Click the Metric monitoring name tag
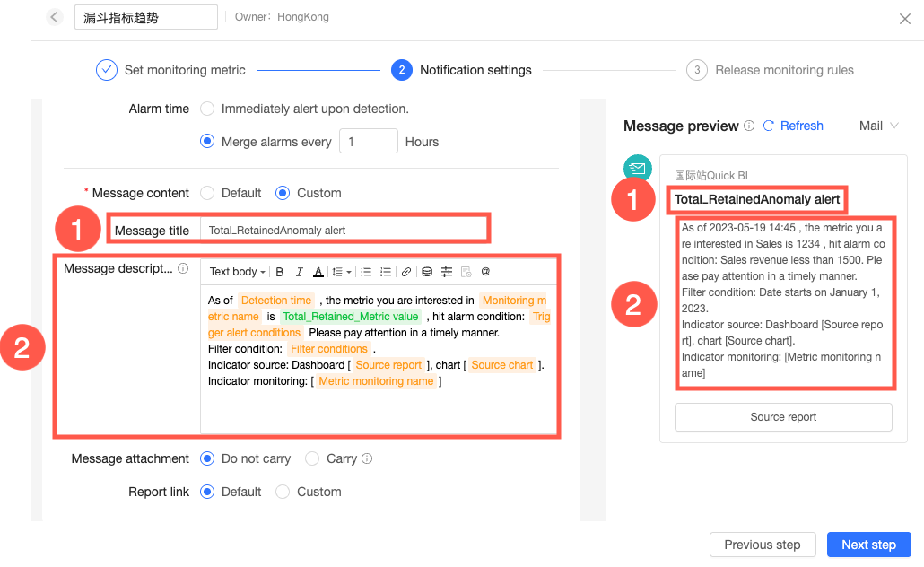Image resolution: width=924 pixels, height=567 pixels. [376, 381]
